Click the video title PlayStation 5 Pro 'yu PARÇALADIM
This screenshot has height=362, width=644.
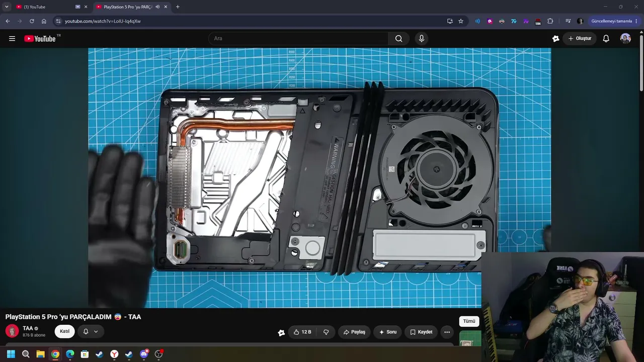[x=73, y=317]
